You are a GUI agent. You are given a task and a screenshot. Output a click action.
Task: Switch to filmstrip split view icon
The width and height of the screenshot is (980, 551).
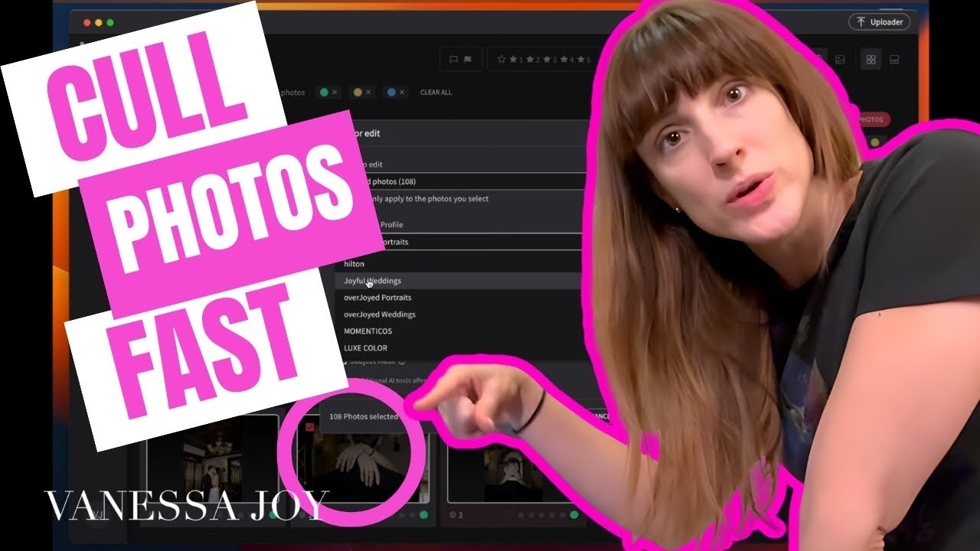pyautogui.click(x=893, y=60)
